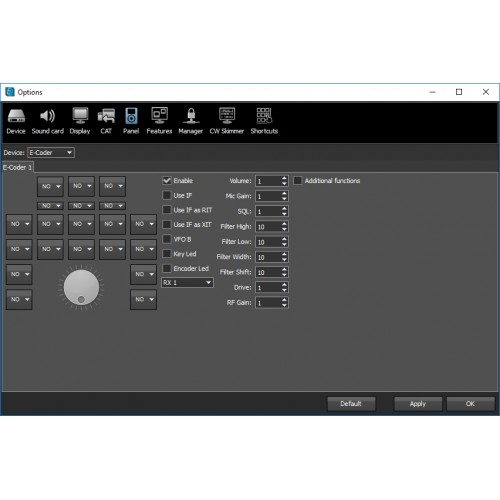Open the Features settings icon
500x500 pixels.
click(x=159, y=121)
